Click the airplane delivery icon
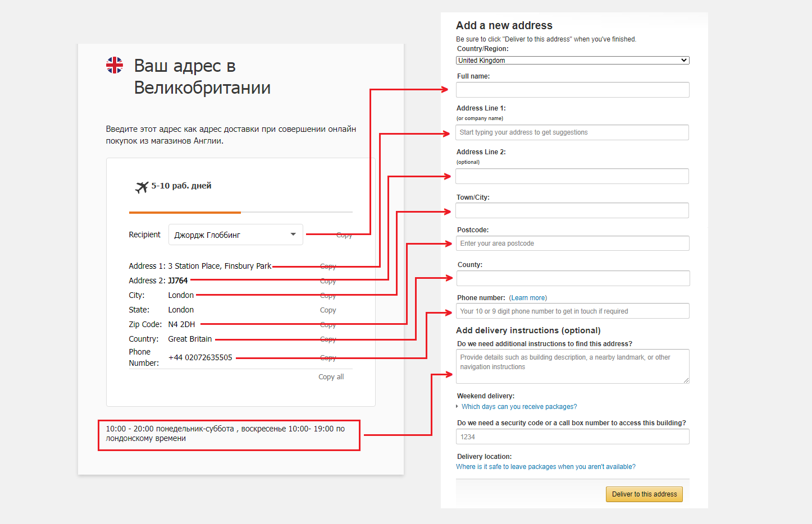Screen dimensions: 812x524 [x=142, y=187]
